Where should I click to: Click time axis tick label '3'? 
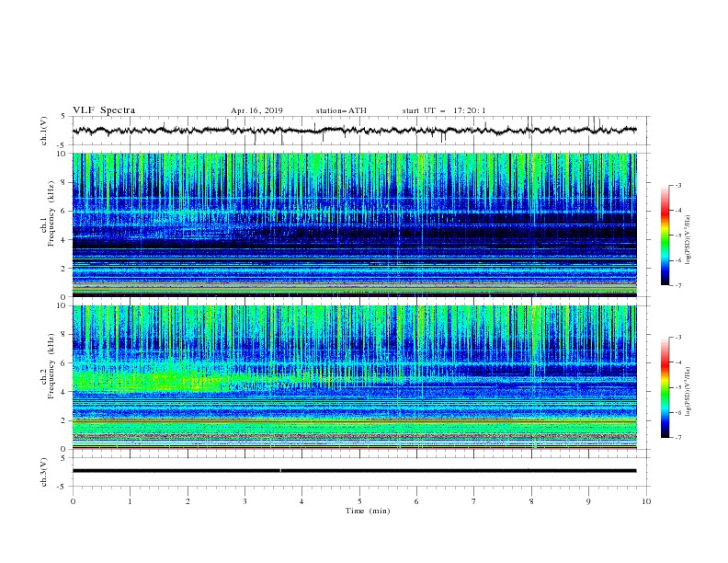tap(245, 501)
